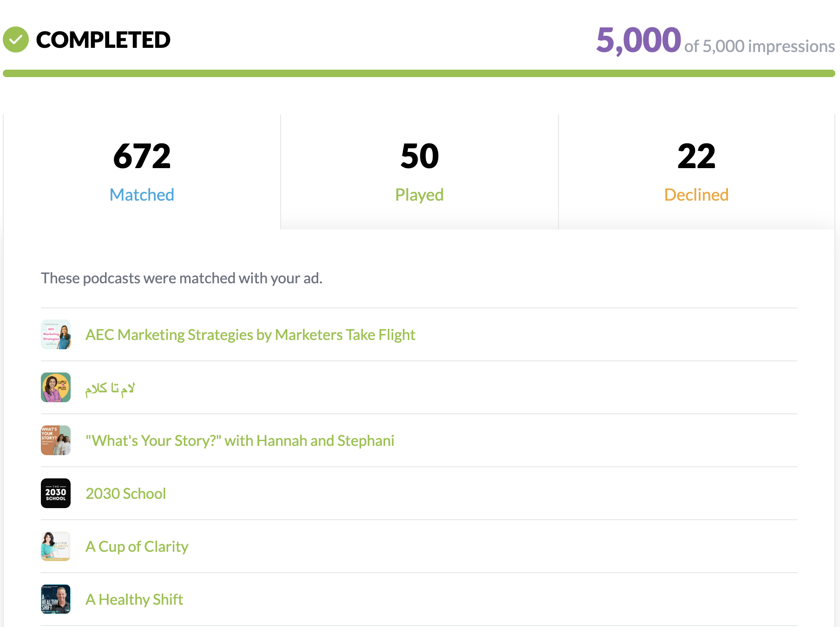The width and height of the screenshot is (840, 627).
Task: Click the What's Your Story podcast artwork
Action: 55,440
